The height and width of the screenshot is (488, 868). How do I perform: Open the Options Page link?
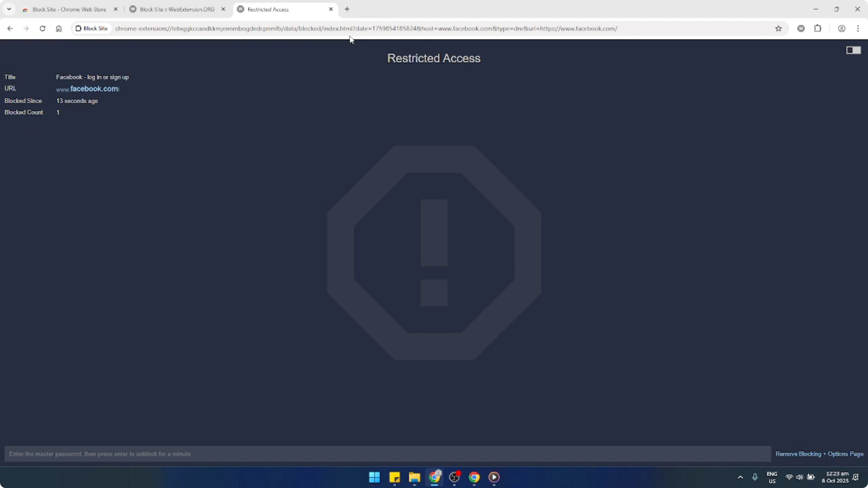pos(845,454)
